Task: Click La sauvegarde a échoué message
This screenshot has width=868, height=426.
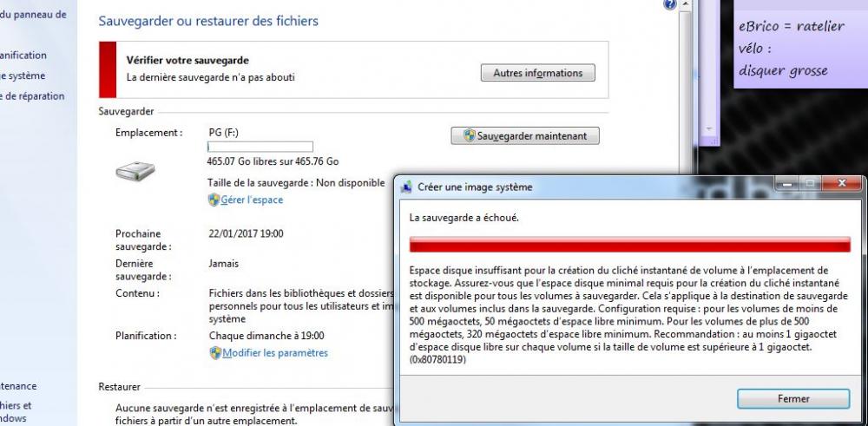Action: [x=464, y=218]
